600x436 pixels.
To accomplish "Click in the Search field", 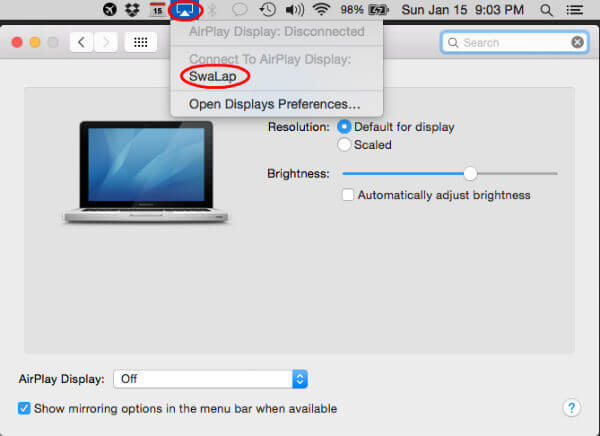I will 515,42.
